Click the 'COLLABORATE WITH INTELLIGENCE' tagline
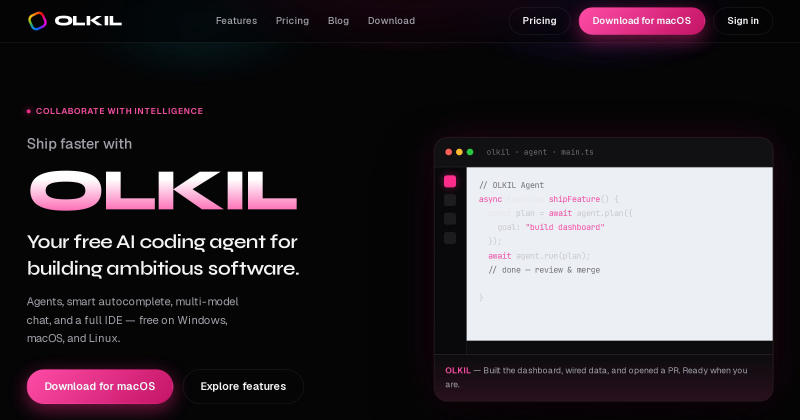The height and width of the screenshot is (420, 800). (119, 111)
